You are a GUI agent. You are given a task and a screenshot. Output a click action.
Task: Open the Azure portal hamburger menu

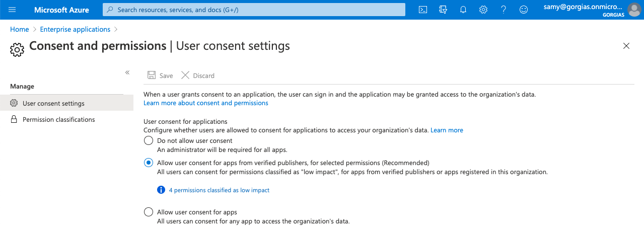pos(13,10)
